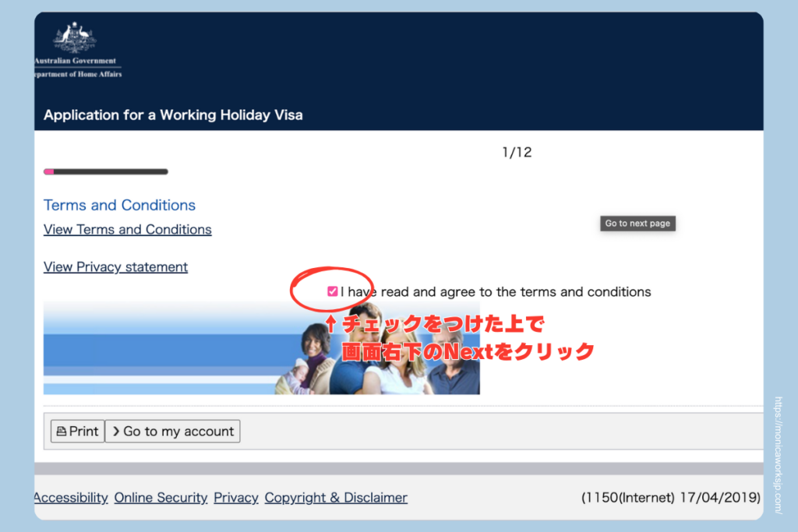Click the family photo banner image
The height and width of the screenshot is (532, 798).
pyautogui.click(x=262, y=348)
